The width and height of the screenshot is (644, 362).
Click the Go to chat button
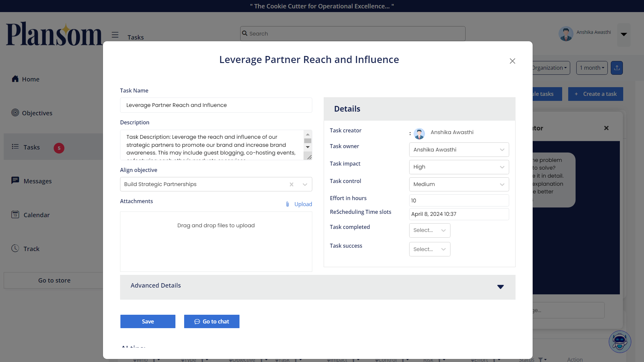pos(212,321)
